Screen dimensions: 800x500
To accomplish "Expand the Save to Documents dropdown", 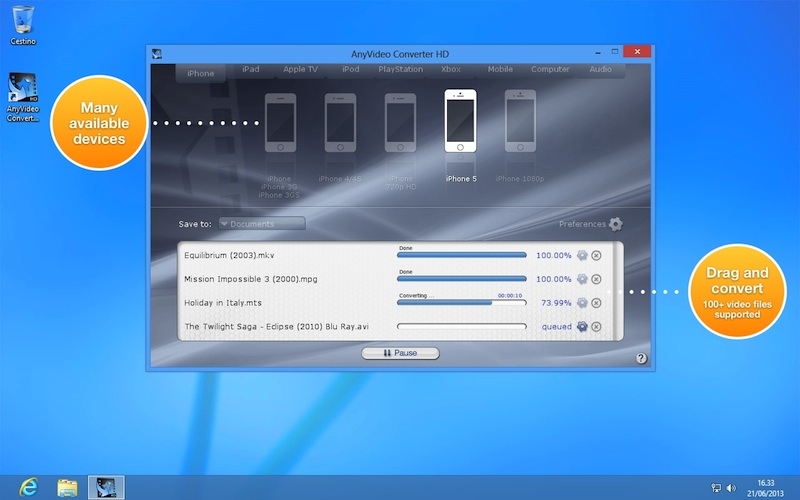I will click(262, 224).
